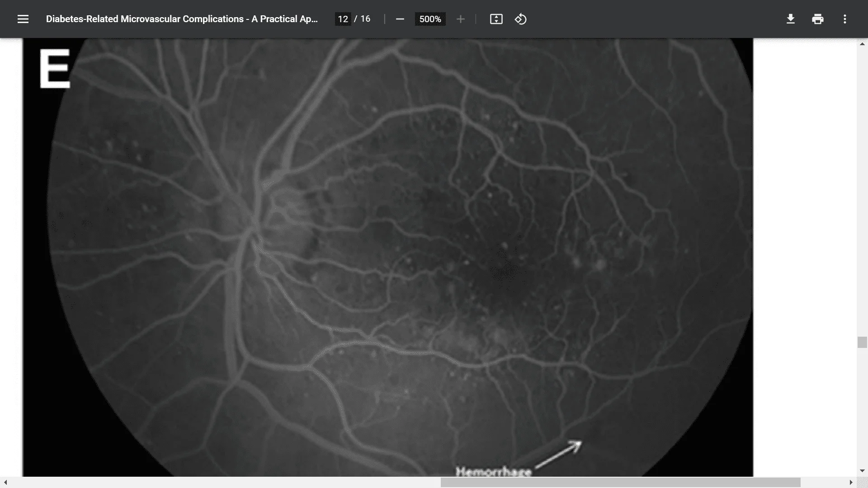Zoom in with the plus button

461,19
